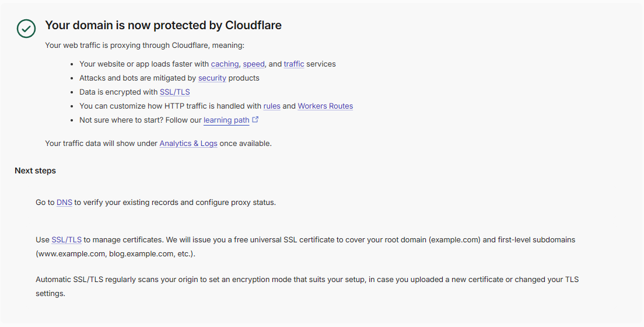The width and height of the screenshot is (644, 327).
Task: Click the 'Next steps' heading
Action: coord(36,171)
